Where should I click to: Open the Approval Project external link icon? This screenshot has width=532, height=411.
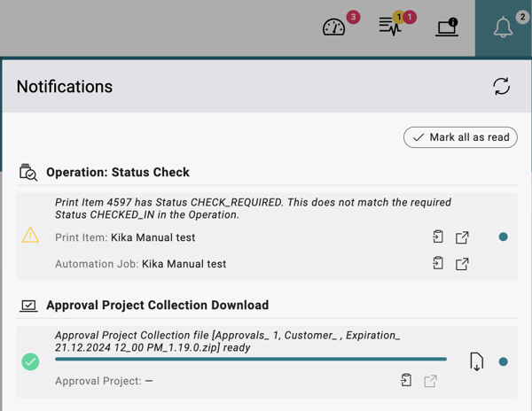[x=430, y=381]
